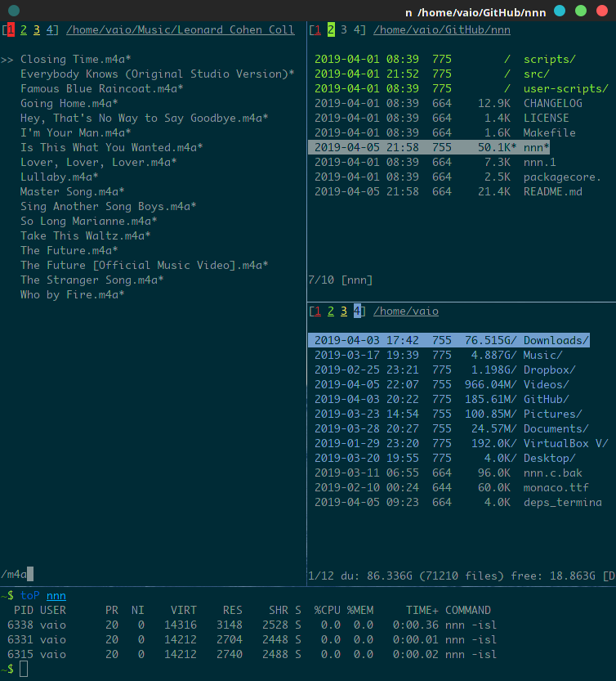Select the README.md file
Screen dimensions: 616x681
click(x=552, y=192)
